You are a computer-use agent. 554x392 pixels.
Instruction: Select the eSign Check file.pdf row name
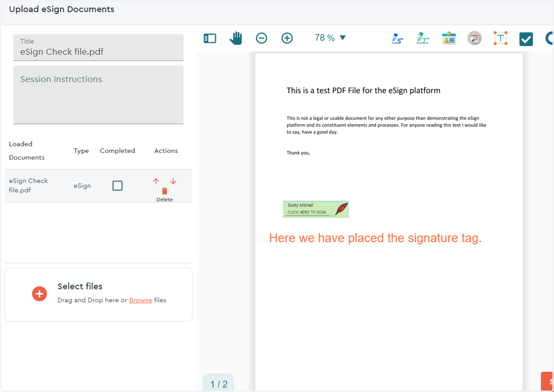point(29,186)
